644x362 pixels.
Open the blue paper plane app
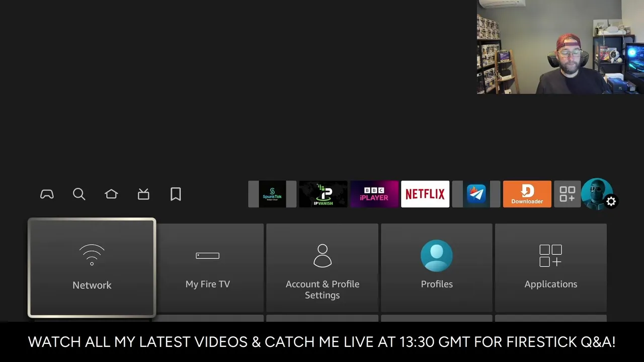point(476,194)
